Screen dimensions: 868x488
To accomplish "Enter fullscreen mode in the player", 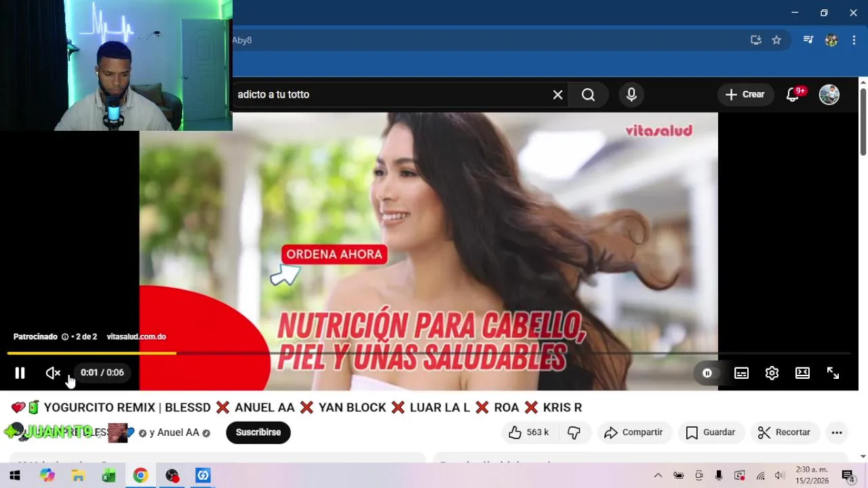I will [833, 373].
